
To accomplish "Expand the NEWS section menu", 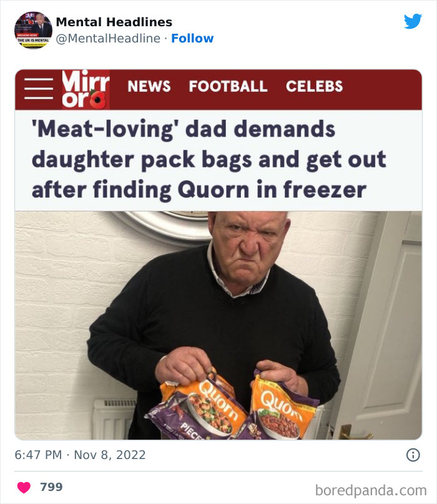I will pos(150,87).
